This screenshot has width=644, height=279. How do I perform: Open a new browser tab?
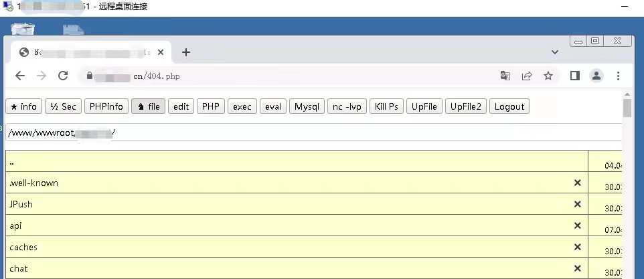pos(186,52)
